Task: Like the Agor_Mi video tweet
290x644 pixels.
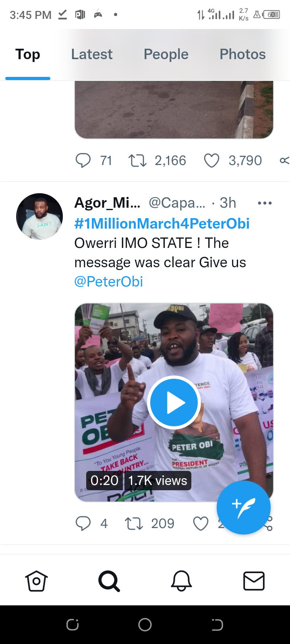Action: pyautogui.click(x=201, y=523)
